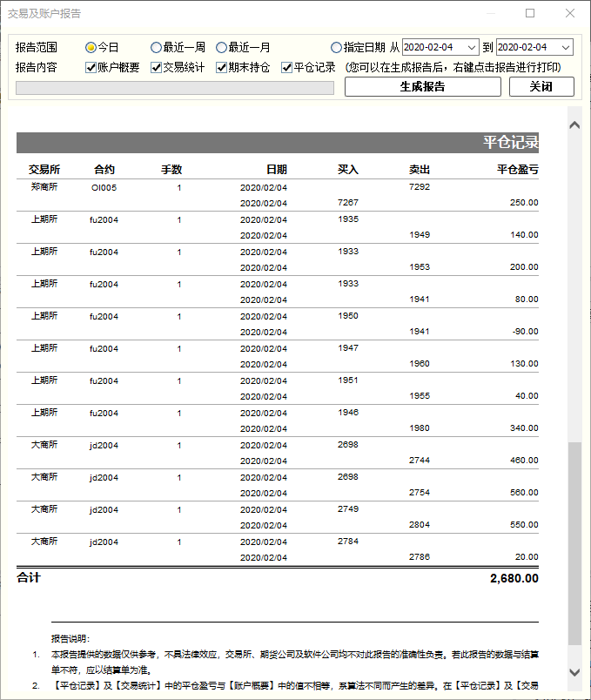Viewport: 591px width, 700px height.
Task: Click the 20.00 profit value
Action: pos(527,557)
